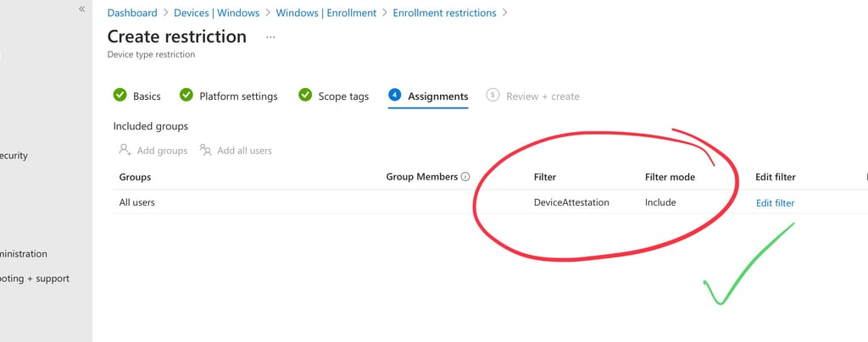The width and height of the screenshot is (868, 342).
Task: Open Devices | Windows breadcrumb link
Action: [216, 13]
